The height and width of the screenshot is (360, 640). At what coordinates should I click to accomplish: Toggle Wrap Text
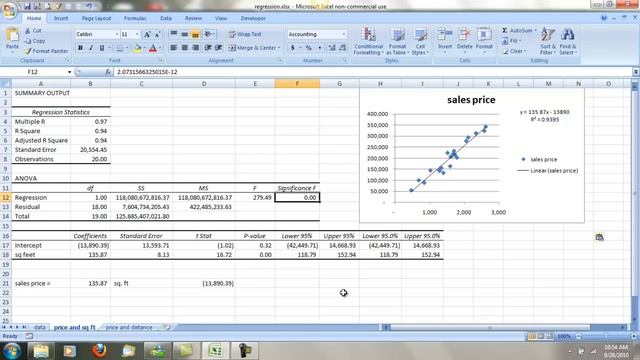click(245, 34)
